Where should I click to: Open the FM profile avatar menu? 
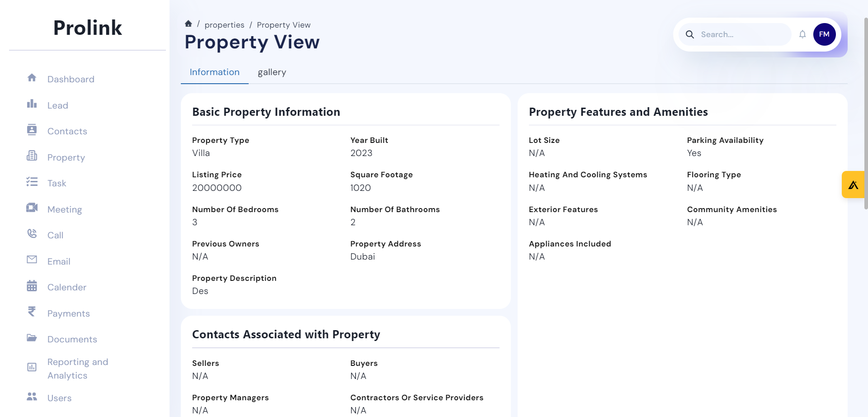[x=825, y=34]
